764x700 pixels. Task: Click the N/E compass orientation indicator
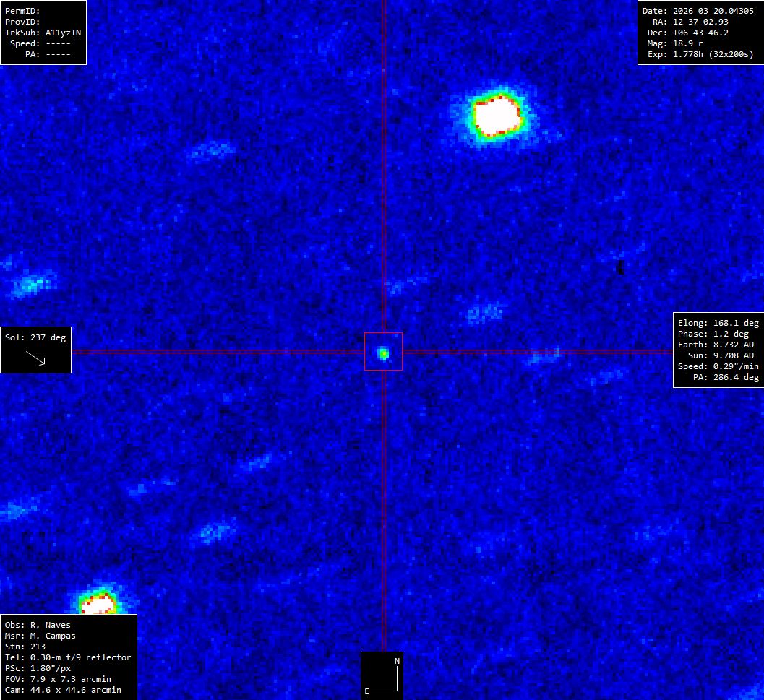coord(382,675)
